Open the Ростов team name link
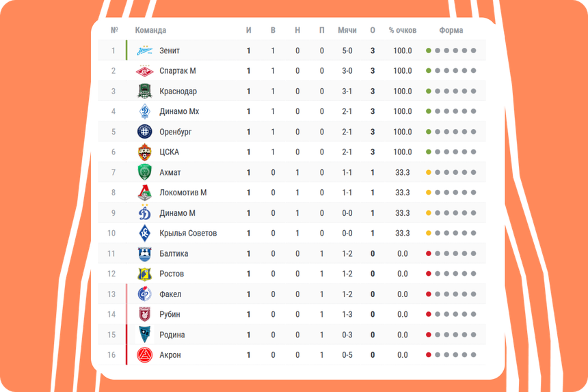 tap(172, 274)
